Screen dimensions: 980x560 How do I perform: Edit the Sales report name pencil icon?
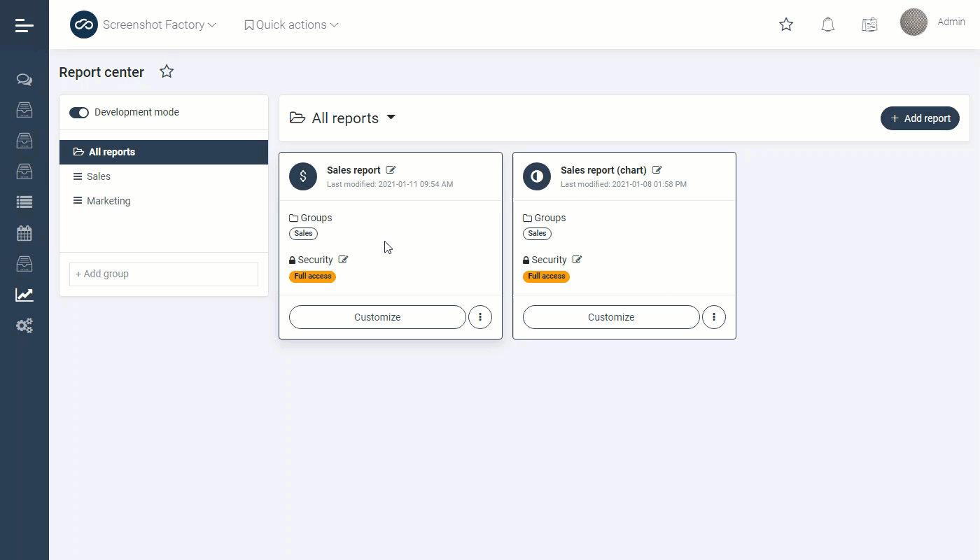[x=391, y=170]
